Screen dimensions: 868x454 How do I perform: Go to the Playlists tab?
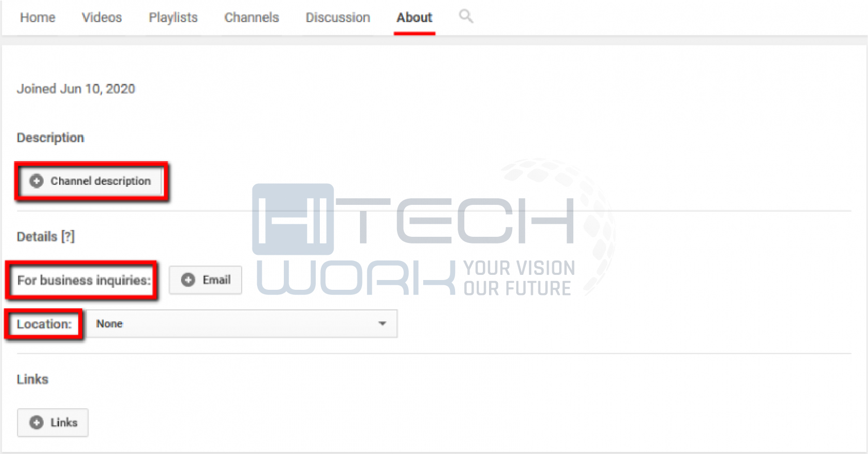(x=173, y=18)
